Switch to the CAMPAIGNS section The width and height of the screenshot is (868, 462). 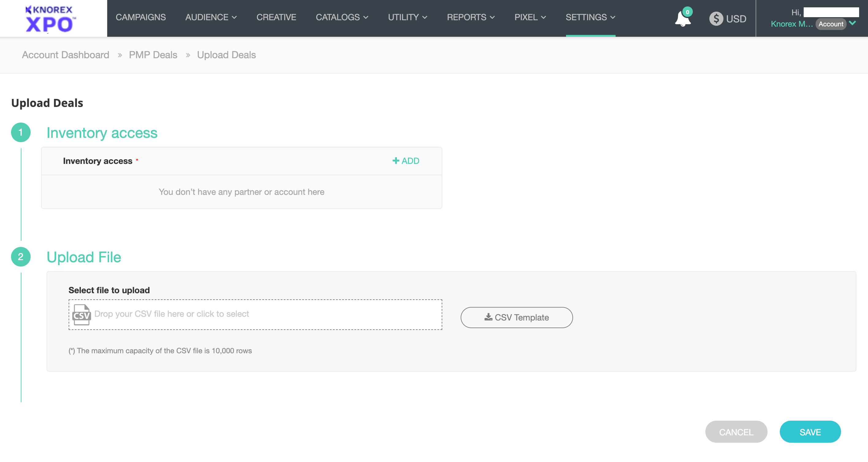click(x=141, y=17)
